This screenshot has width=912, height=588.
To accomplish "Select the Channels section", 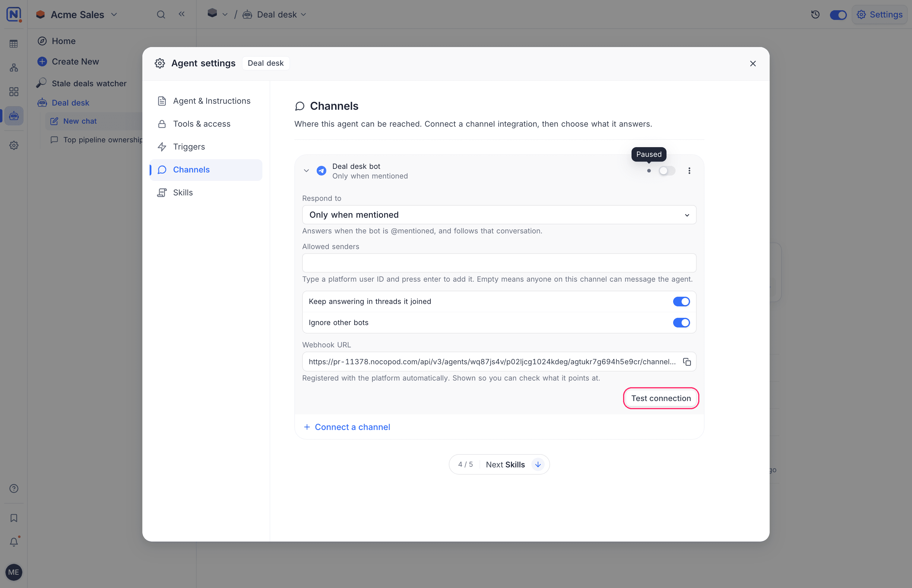I will (x=206, y=169).
